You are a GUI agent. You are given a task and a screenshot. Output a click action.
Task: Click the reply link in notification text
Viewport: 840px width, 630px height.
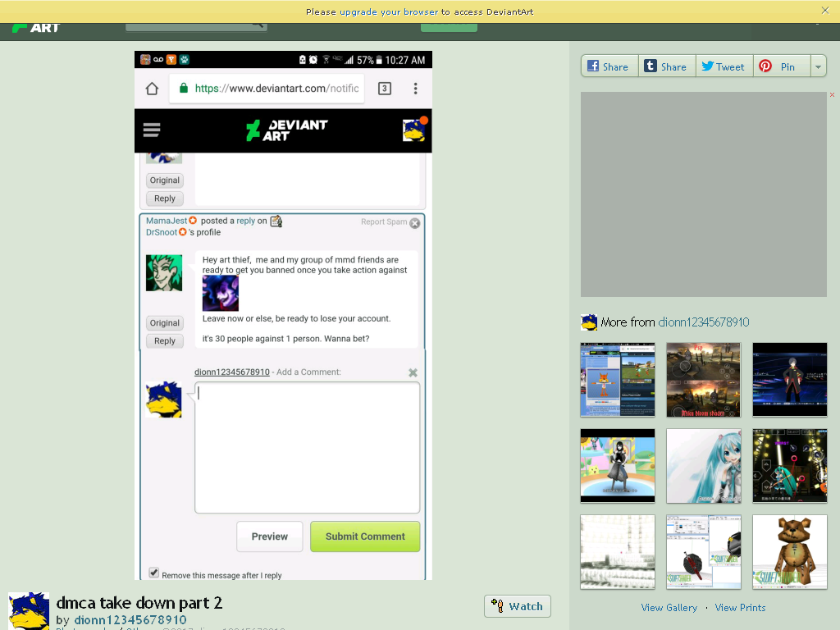click(246, 221)
